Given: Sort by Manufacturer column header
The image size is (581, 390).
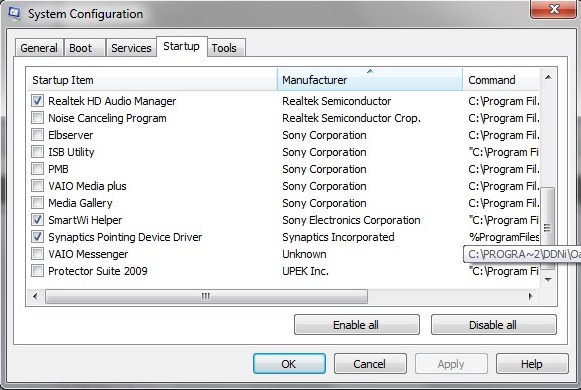Looking at the screenshot, I should 370,80.
